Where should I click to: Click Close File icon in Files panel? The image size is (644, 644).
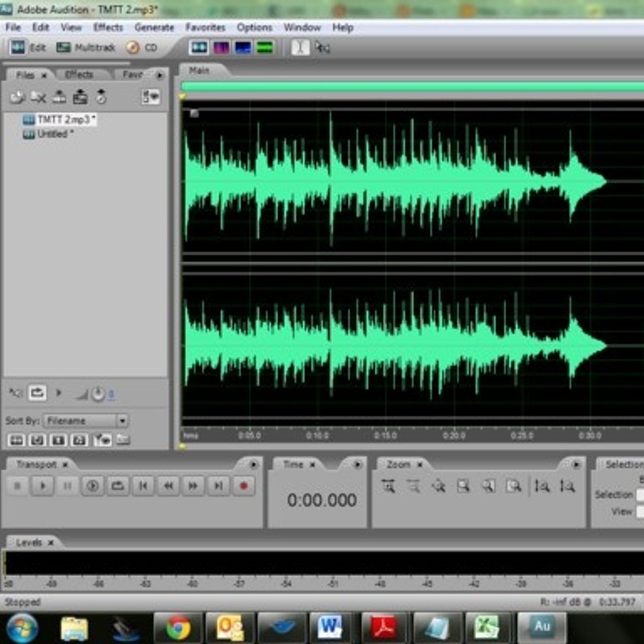pyautogui.click(x=38, y=97)
